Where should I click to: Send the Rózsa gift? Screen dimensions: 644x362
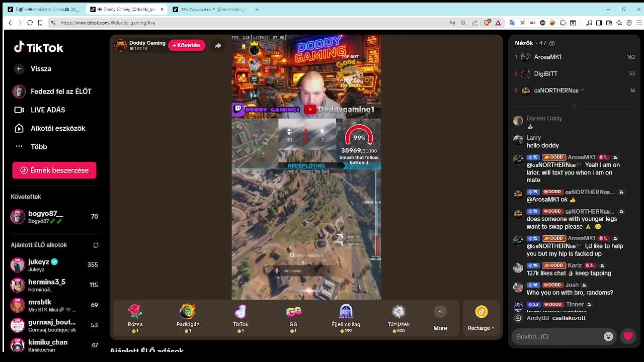pos(135,318)
